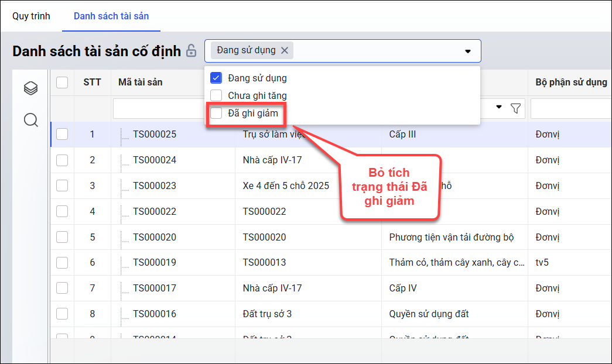This screenshot has height=364, width=612.
Task: Check the row for TS000017
Action: tap(62, 289)
